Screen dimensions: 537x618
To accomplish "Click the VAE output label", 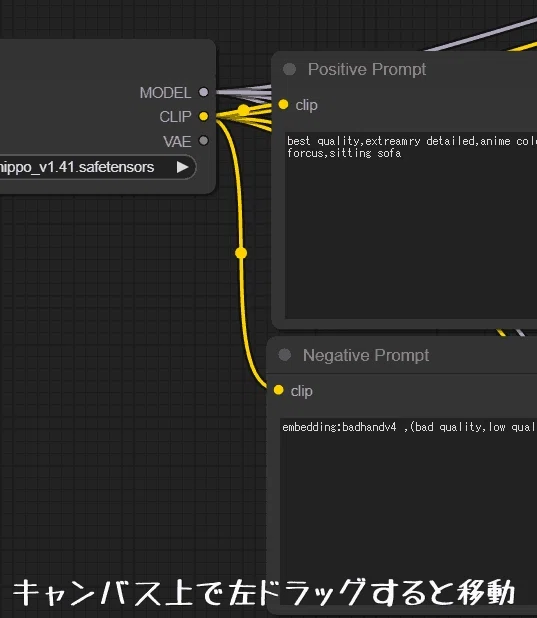I will 177,141.
